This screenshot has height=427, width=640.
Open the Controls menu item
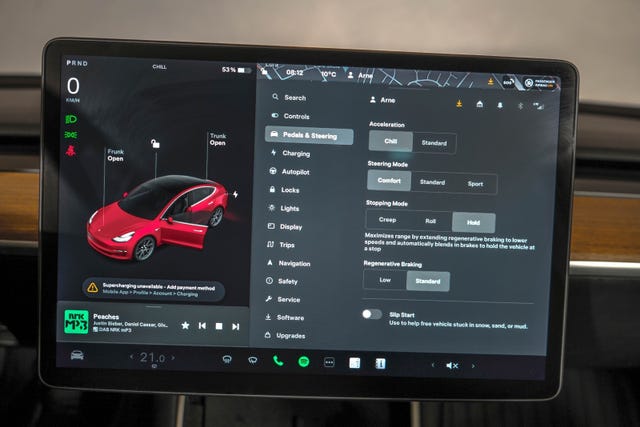coord(291,116)
